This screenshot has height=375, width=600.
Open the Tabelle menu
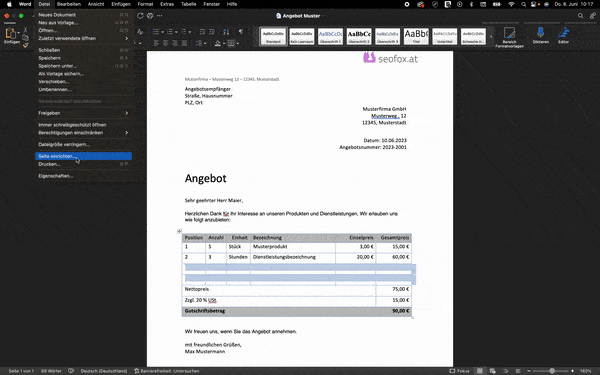pos(188,4)
